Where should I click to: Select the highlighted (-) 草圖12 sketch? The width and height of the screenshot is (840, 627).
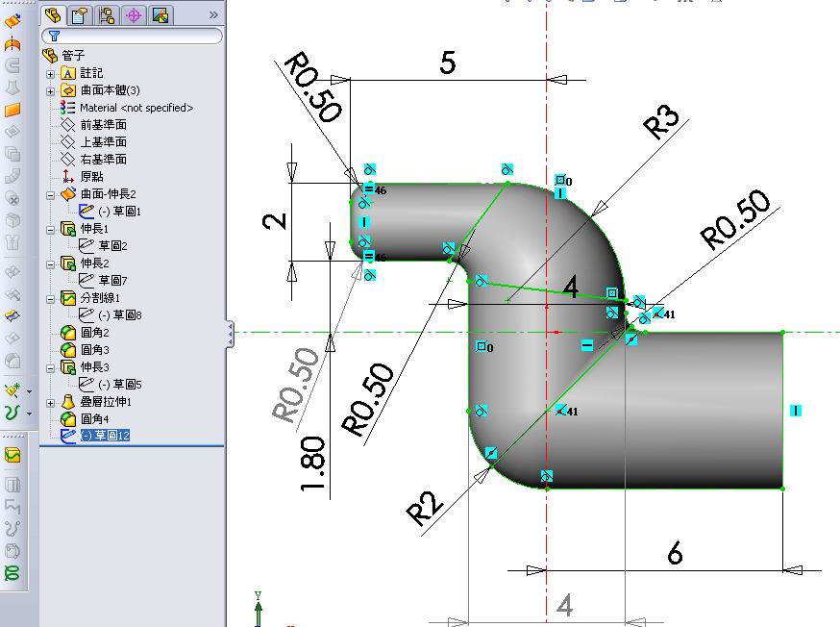pos(95,436)
